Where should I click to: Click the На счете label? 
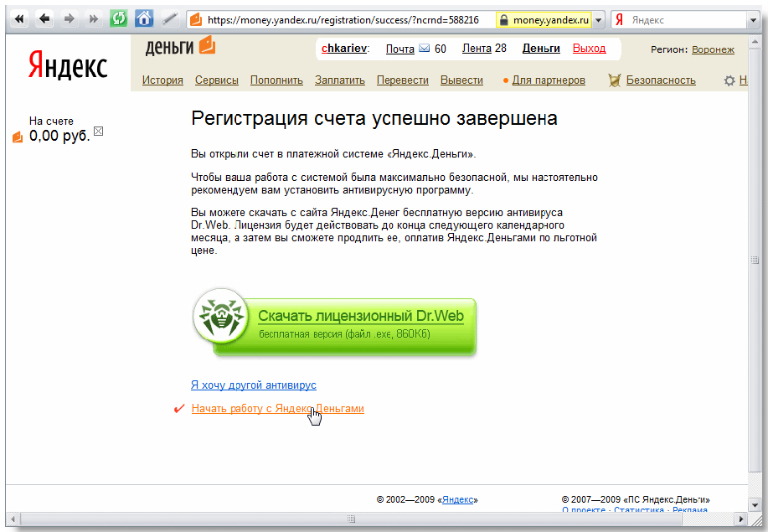[x=51, y=121]
